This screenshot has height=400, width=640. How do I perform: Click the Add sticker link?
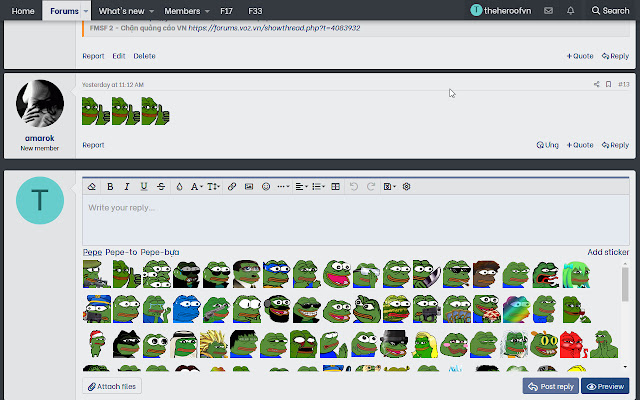608,253
